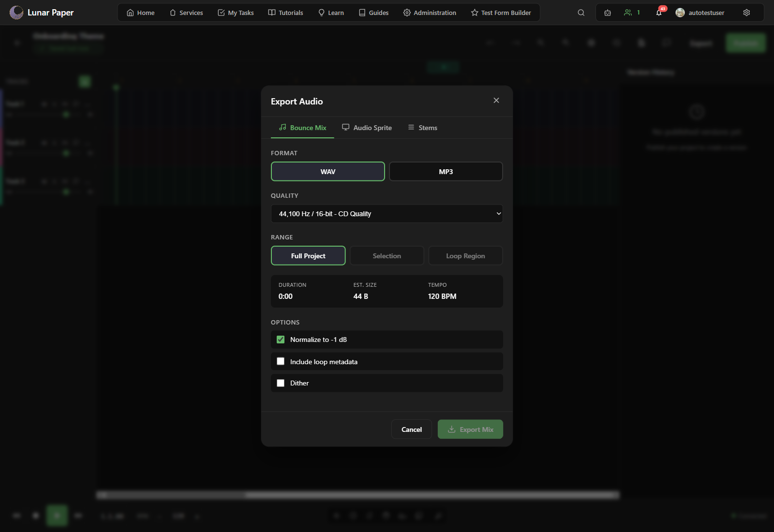
Task: Open the bot assistant icon
Action: [608, 13]
